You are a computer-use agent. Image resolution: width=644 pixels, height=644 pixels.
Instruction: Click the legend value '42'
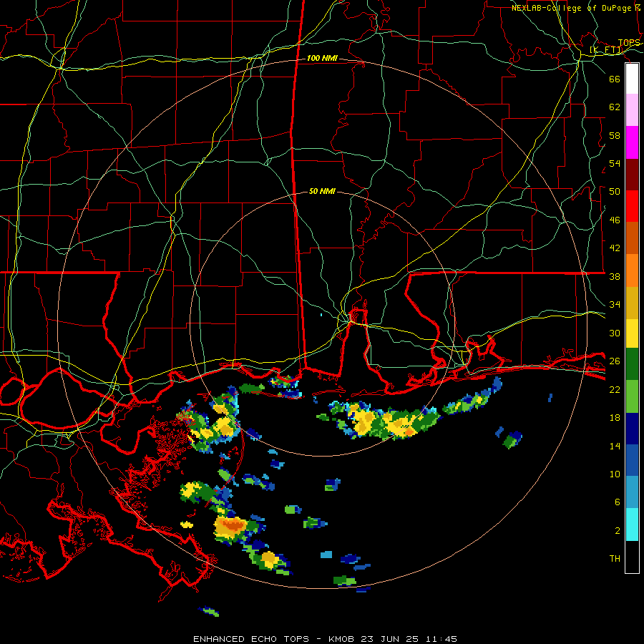coord(615,248)
